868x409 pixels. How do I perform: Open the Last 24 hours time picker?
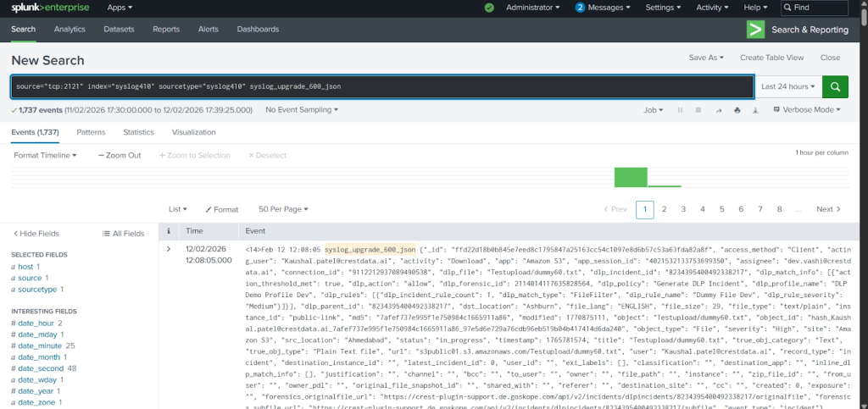point(787,86)
